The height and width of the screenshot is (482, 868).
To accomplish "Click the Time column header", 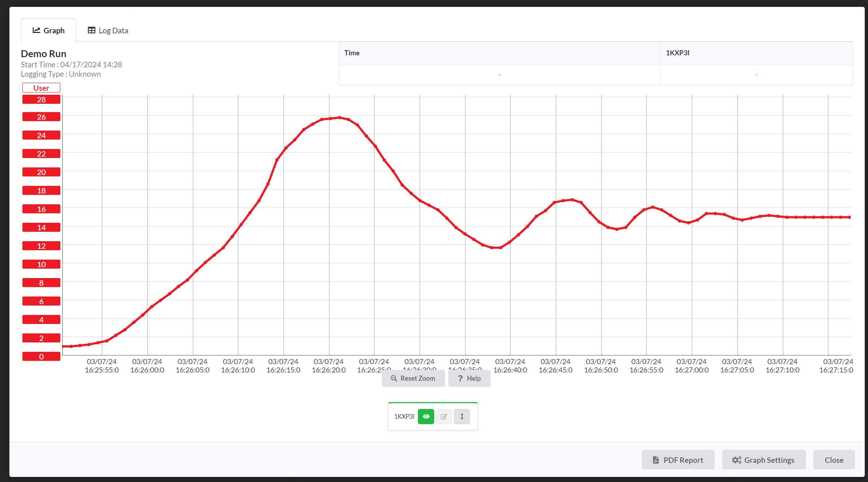I will (x=352, y=53).
